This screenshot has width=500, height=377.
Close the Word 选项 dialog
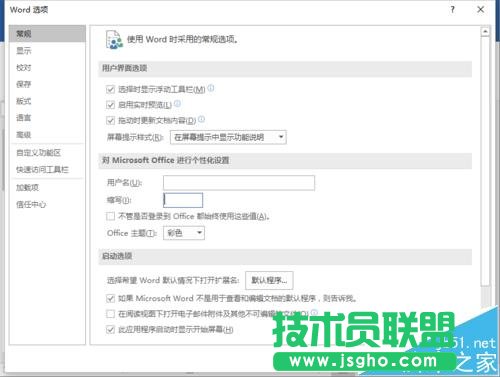480,10
